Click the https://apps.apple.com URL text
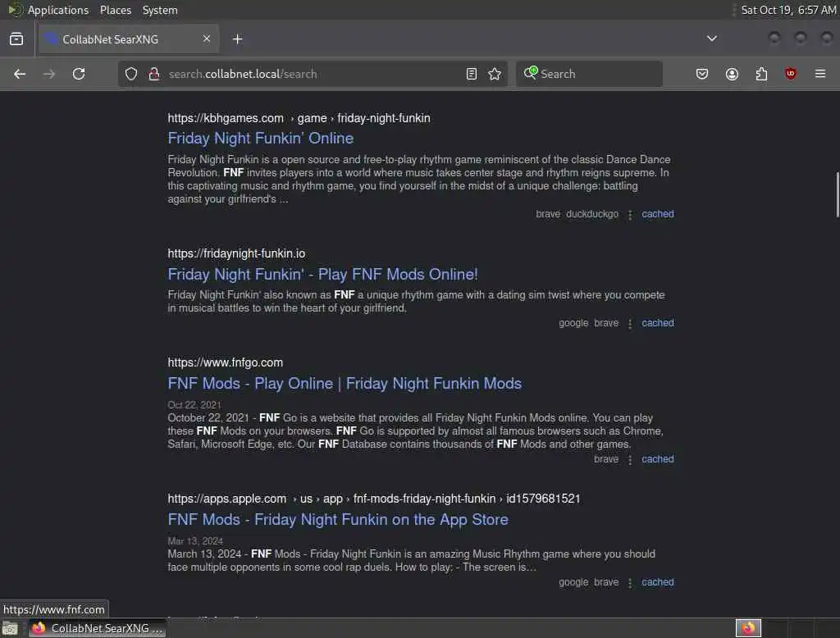This screenshot has height=638, width=840. (x=227, y=499)
